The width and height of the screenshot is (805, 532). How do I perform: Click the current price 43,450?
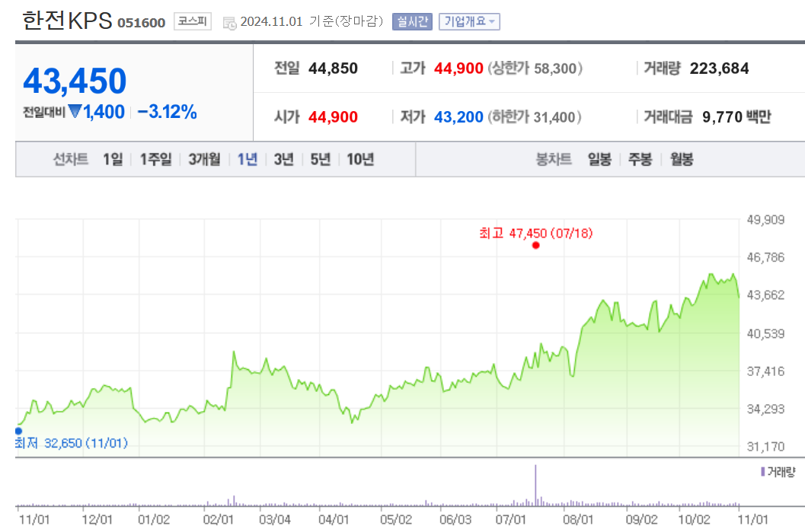pos(75,81)
